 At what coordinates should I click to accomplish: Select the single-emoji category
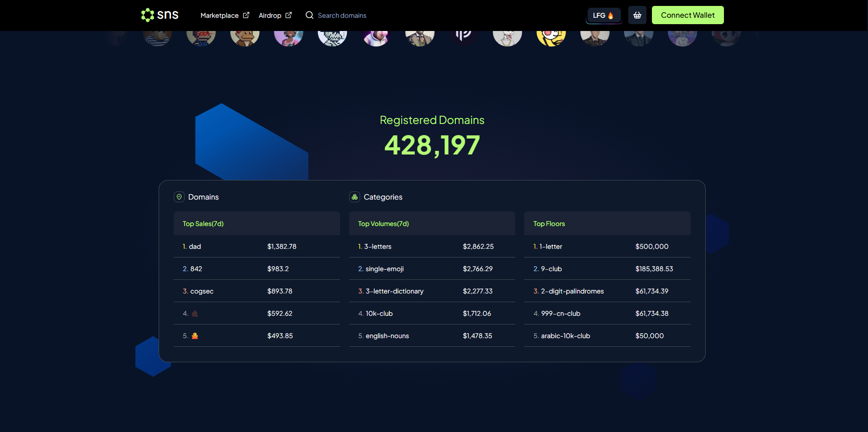pyautogui.click(x=384, y=268)
